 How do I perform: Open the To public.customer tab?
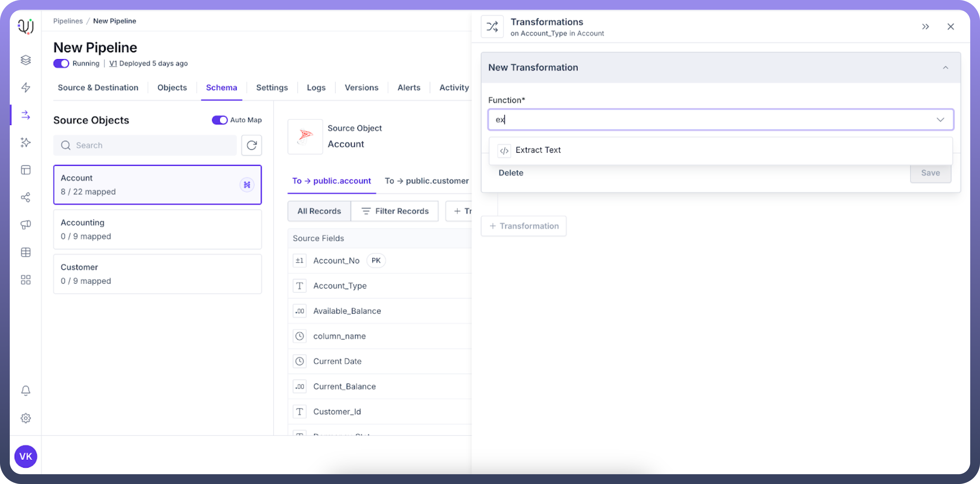point(426,181)
